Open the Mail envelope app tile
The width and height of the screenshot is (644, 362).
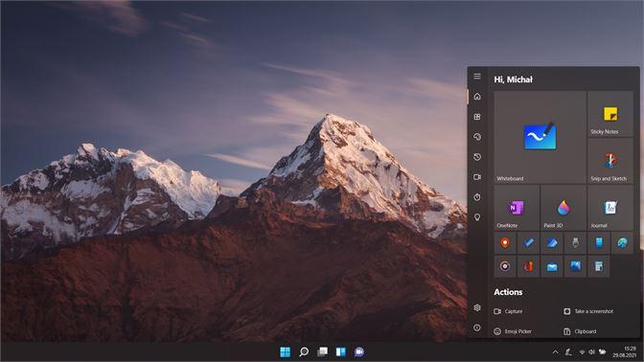click(x=552, y=266)
